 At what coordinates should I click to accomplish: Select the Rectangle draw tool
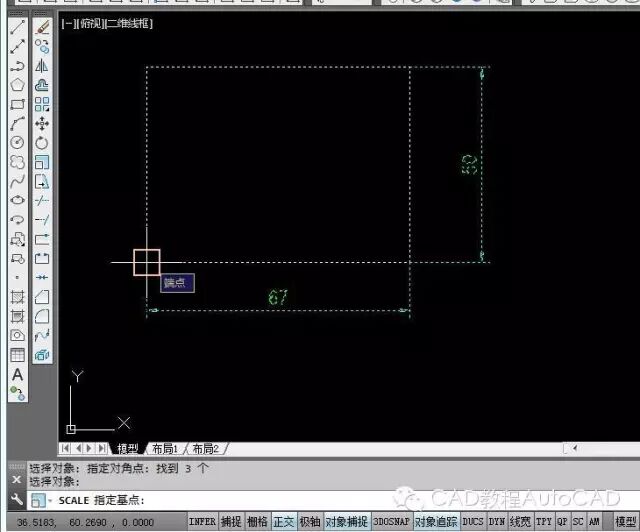17,104
